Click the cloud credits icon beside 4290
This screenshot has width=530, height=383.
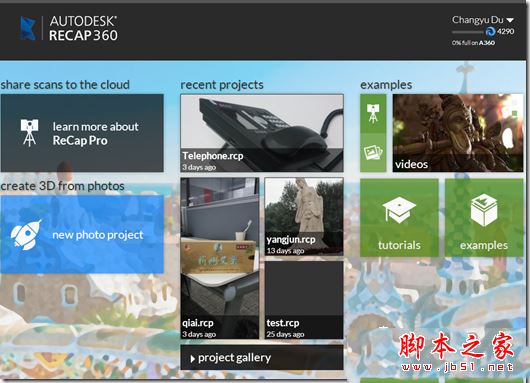click(490, 31)
